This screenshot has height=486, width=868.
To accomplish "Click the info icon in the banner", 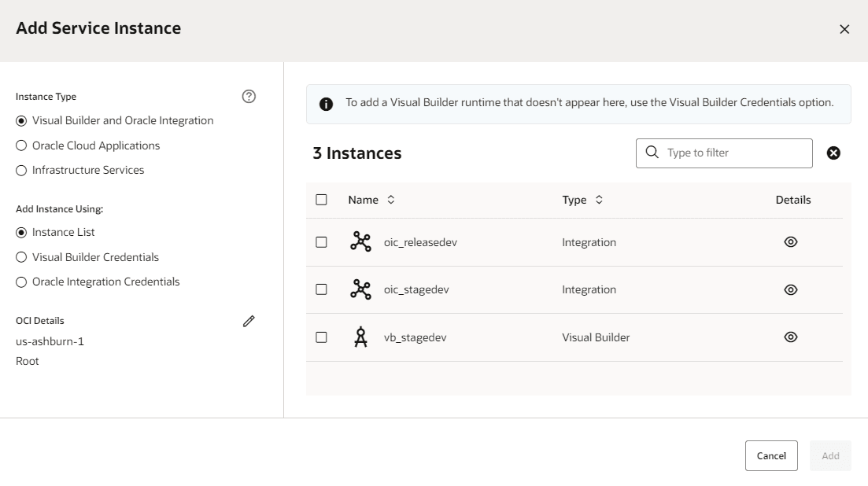I will tap(326, 104).
